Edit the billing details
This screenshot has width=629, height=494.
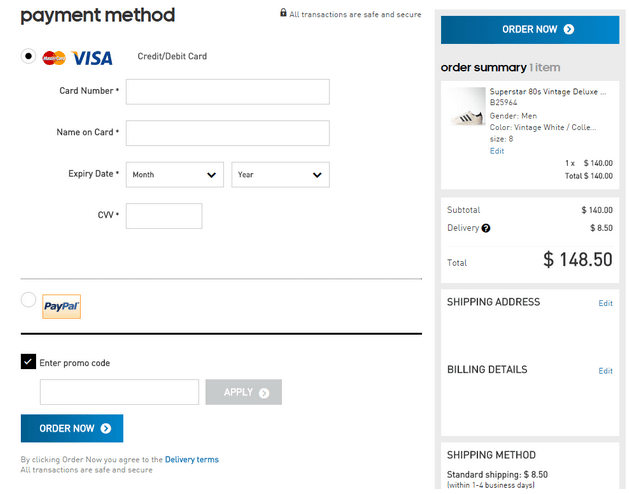tap(605, 371)
